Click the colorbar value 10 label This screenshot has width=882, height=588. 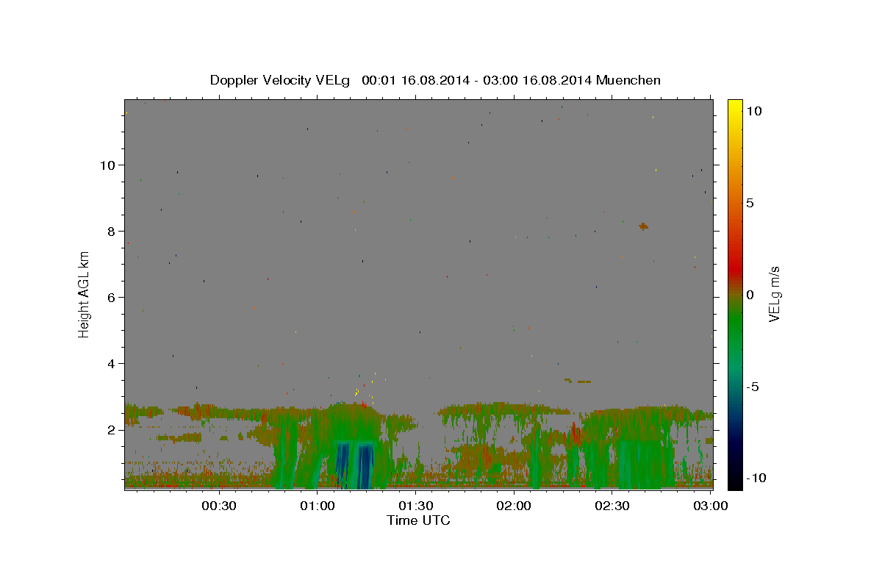(x=753, y=110)
